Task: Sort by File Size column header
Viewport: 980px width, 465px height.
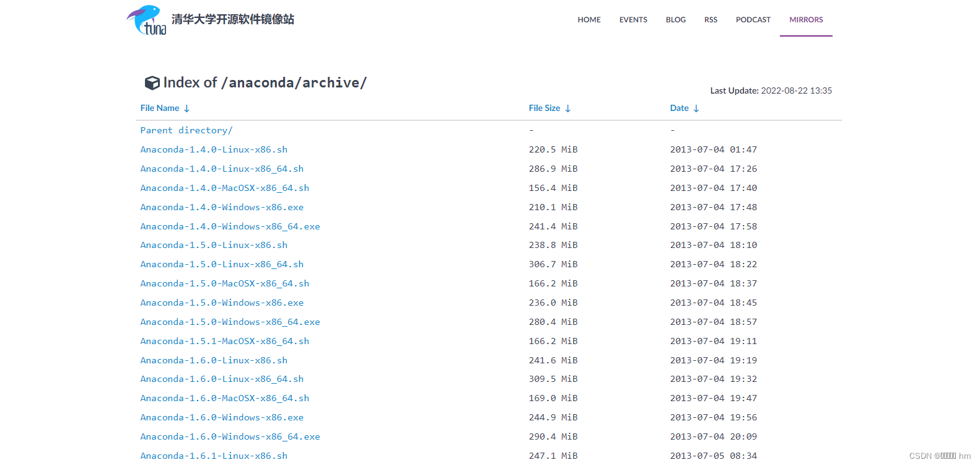Action: click(545, 108)
